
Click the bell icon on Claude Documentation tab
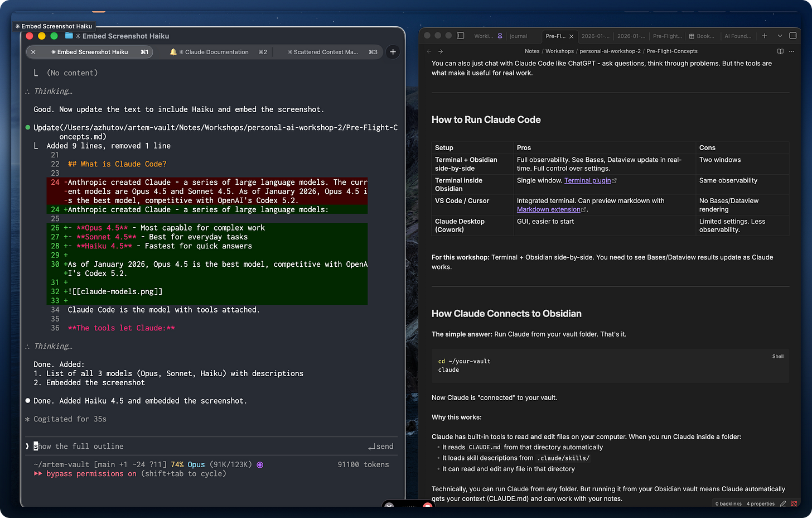(173, 52)
